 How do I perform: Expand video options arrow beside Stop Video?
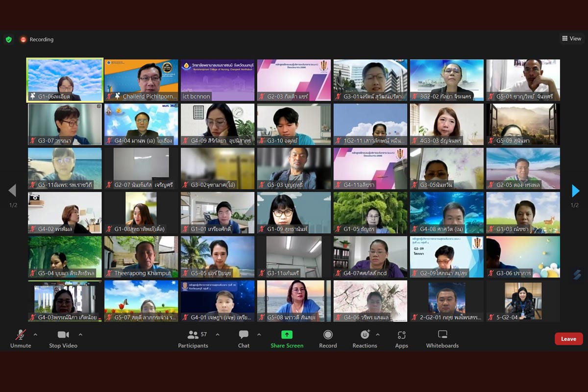80,335
